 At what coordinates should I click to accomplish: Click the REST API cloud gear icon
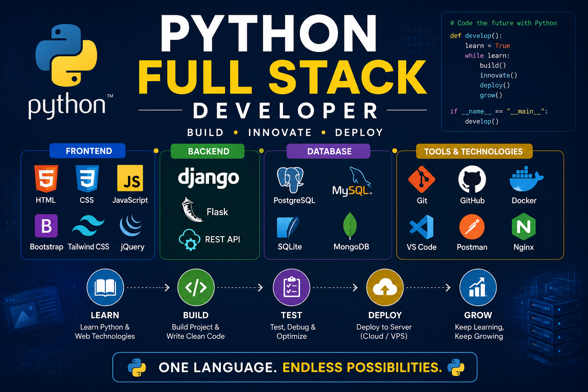[189, 240]
